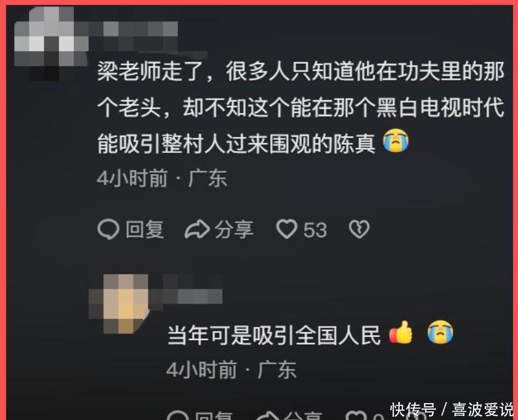This screenshot has width=518, height=420.
Task: Select the 梁老师走了 comment text
Action: pos(301,107)
